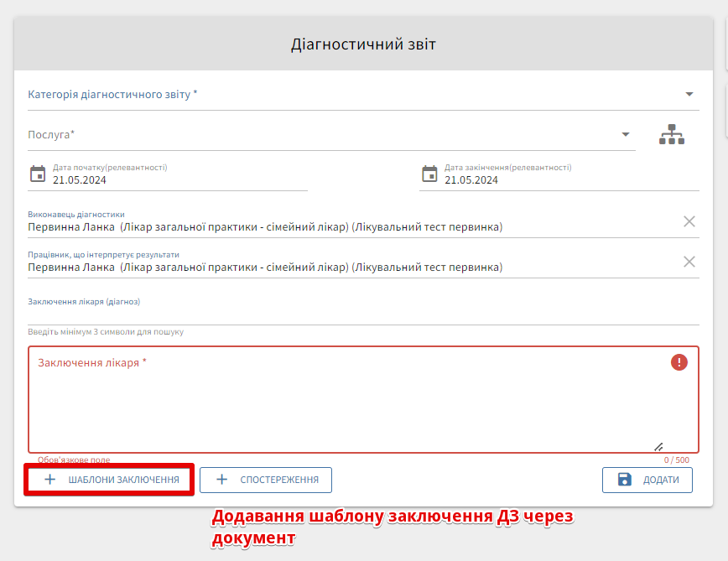Click the end date calendar icon
Image resolution: width=728 pixels, height=561 pixels.
pyautogui.click(x=429, y=174)
